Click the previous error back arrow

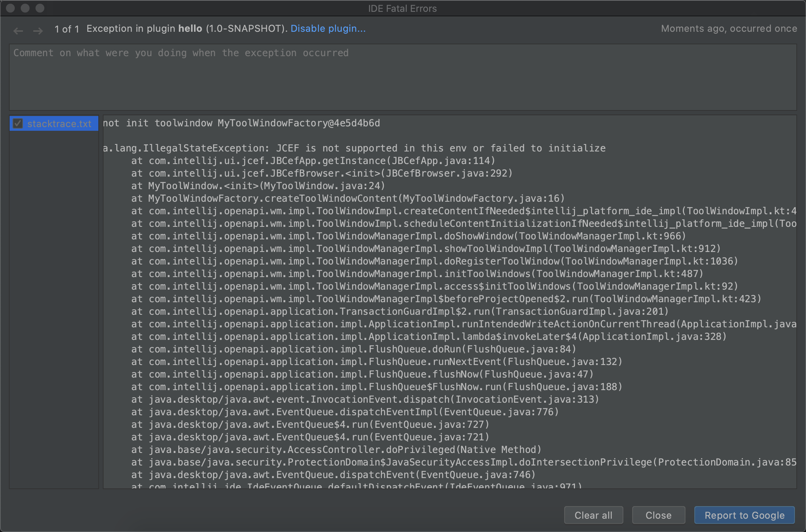[18, 31]
